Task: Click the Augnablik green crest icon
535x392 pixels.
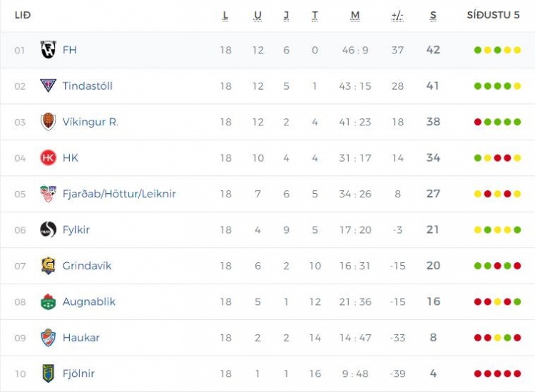Action: [x=48, y=301]
